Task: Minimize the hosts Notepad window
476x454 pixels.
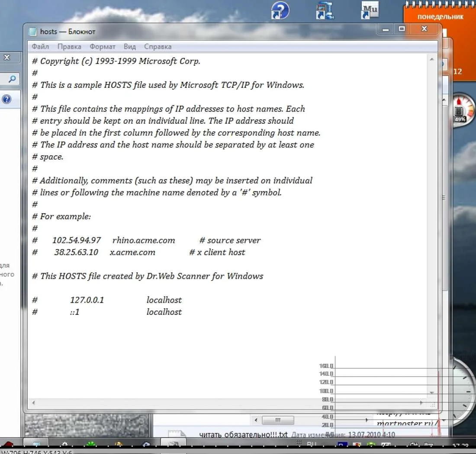Action: pos(386,29)
